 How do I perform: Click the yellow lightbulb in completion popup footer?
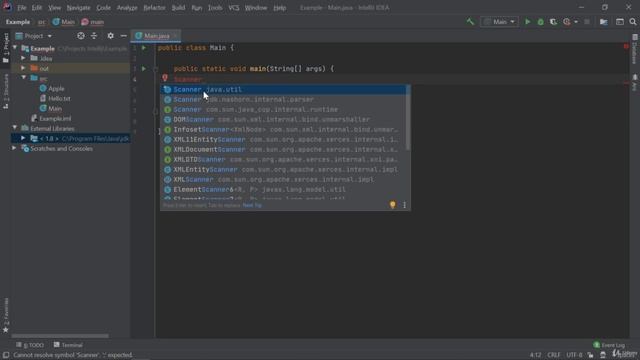click(x=393, y=204)
